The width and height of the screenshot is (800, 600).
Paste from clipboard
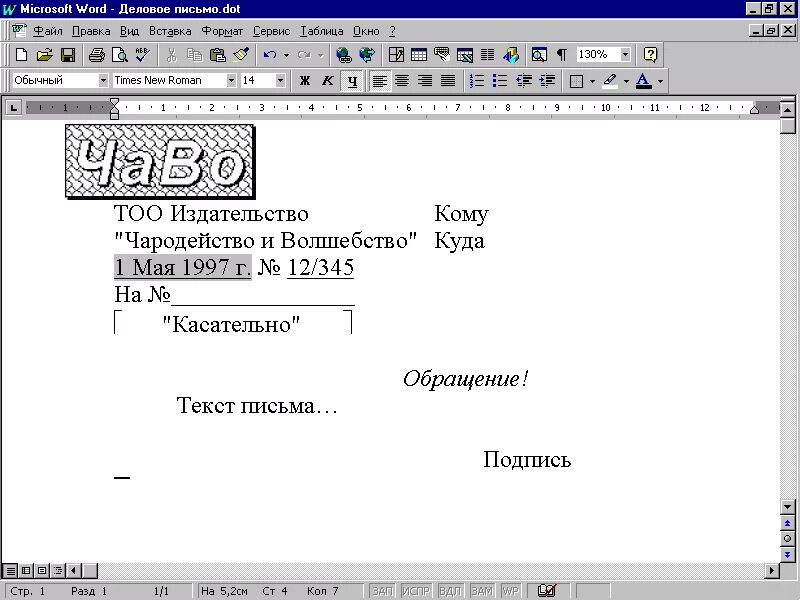218,55
